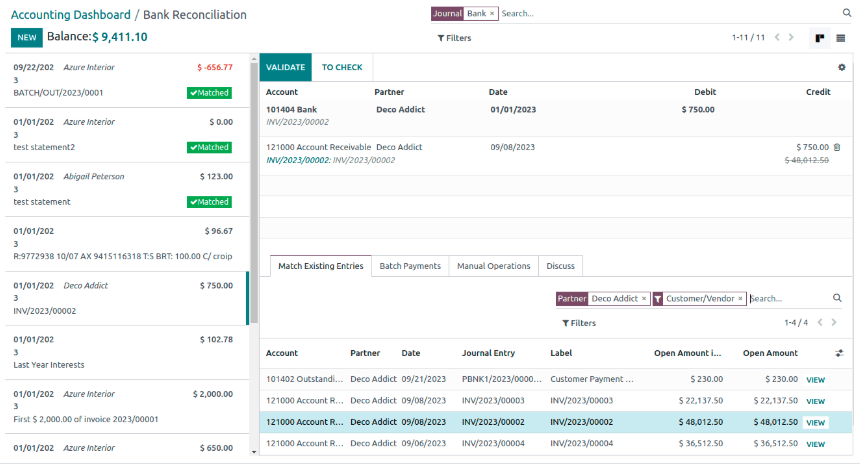
Task: Open the Batch Payments tab
Action: tap(410, 266)
